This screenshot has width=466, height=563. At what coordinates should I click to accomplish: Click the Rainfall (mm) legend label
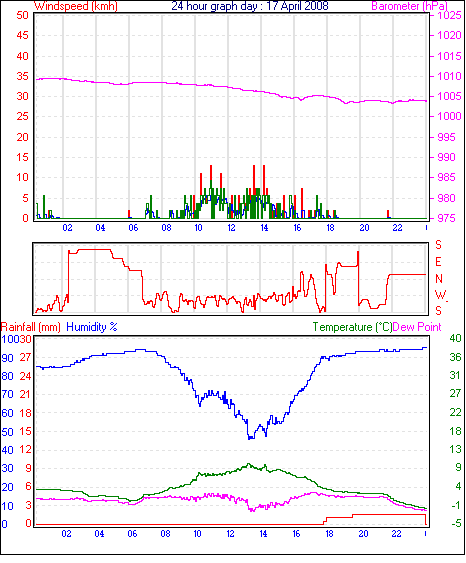coord(31,327)
